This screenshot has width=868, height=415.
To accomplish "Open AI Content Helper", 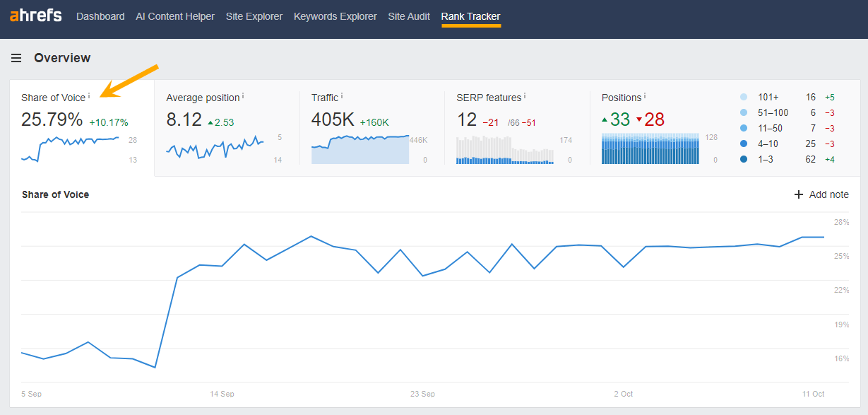I will point(174,16).
